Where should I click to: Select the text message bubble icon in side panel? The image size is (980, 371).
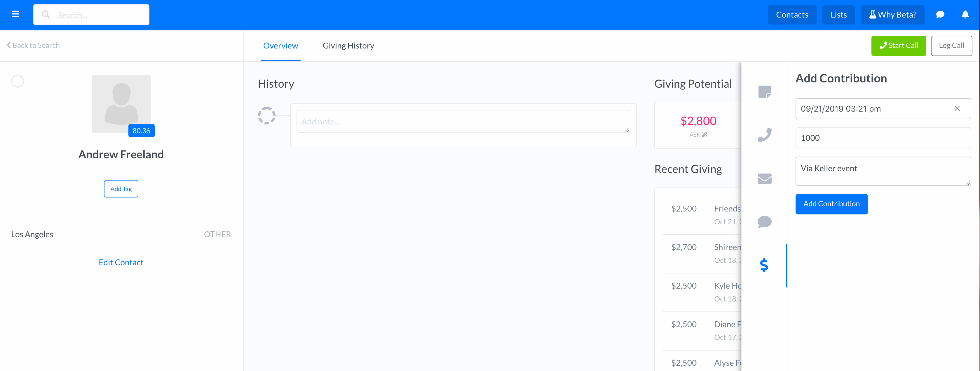click(x=764, y=222)
